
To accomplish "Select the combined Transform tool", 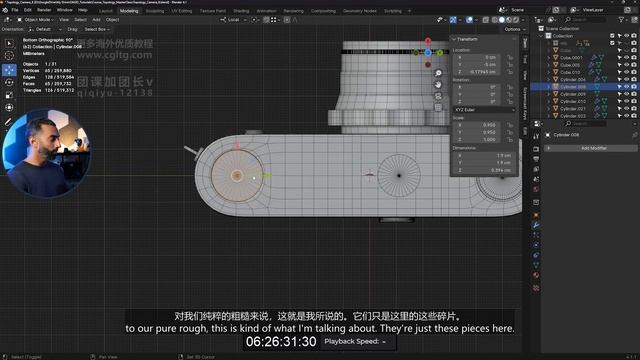I will [9, 107].
